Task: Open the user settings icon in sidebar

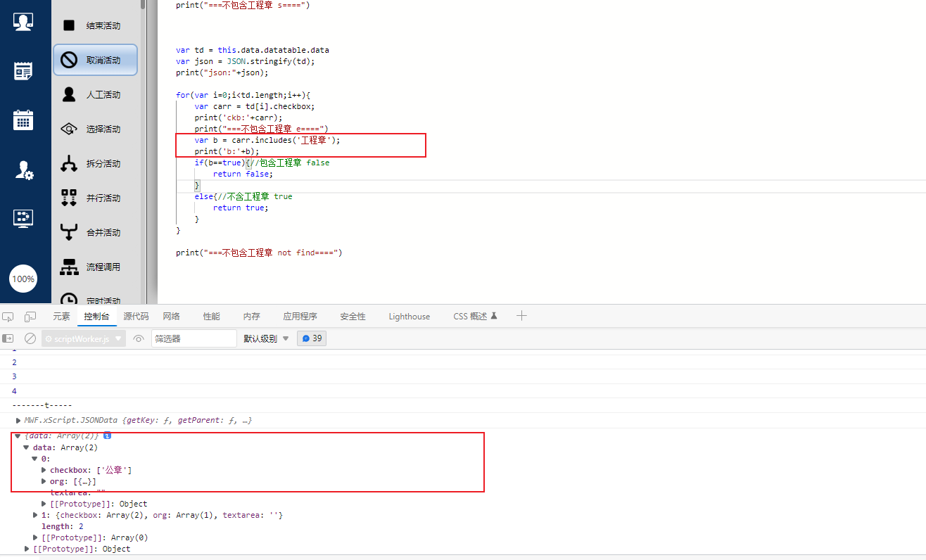Action: 25,170
